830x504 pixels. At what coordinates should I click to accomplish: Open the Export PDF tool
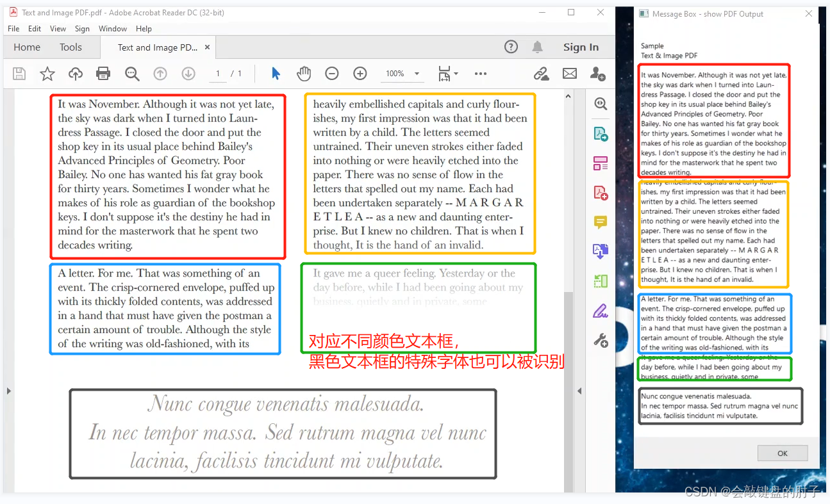601,134
